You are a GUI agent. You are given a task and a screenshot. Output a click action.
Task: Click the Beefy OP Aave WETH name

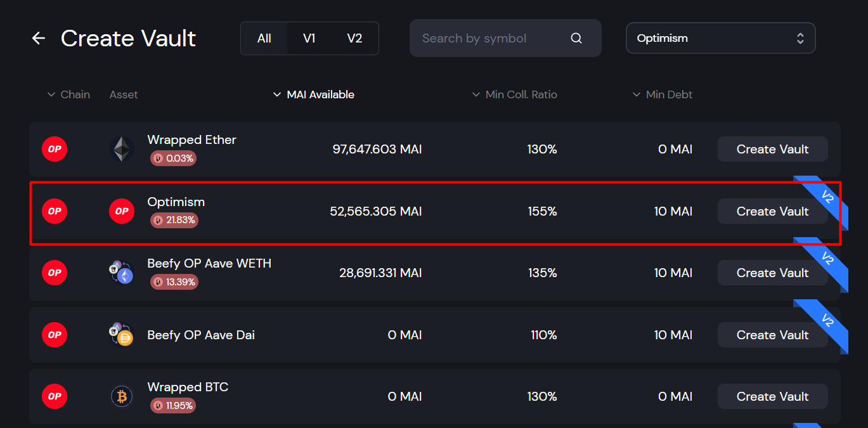coord(209,263)
